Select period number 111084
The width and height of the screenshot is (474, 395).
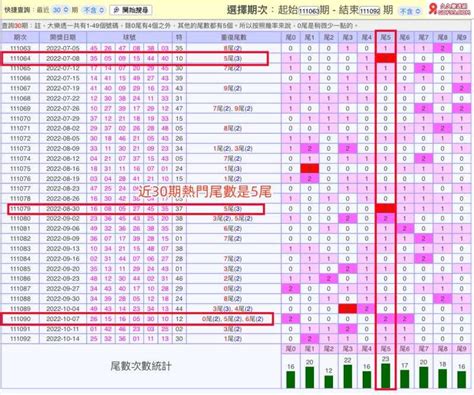click(20, 259)
